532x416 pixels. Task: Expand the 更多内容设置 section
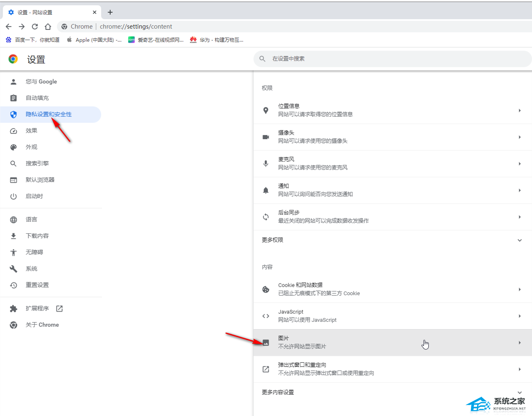click(519, 392)
